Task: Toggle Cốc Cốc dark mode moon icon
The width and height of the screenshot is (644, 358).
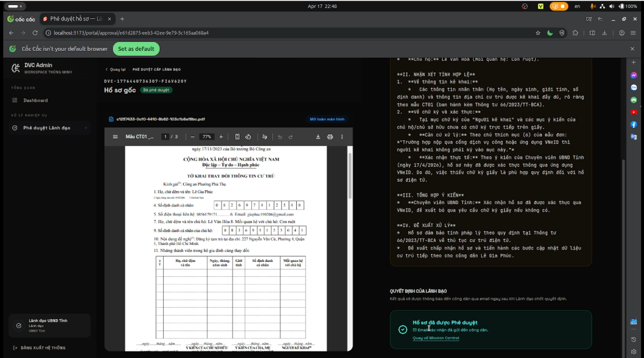Action: [550, 33]
